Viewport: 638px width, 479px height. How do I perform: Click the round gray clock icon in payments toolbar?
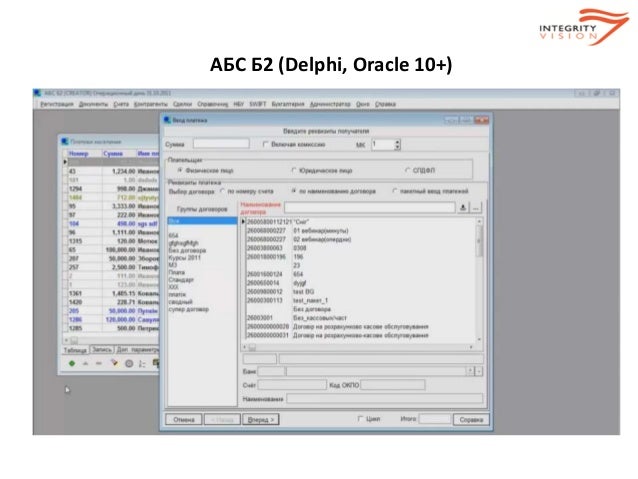click(x=129, y=364)
